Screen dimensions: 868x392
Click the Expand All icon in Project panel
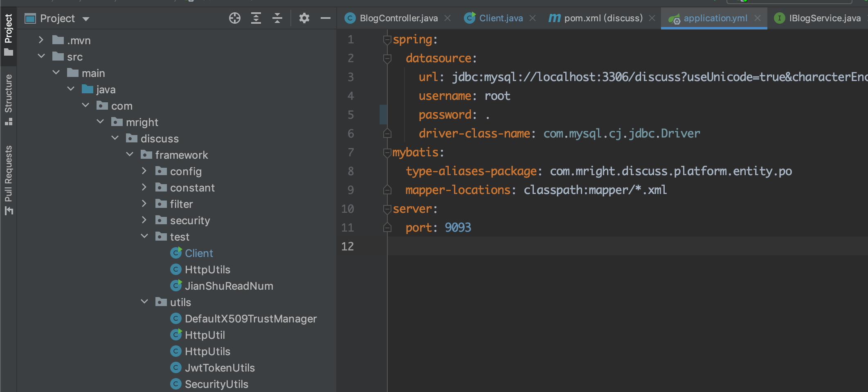click(x=256, y=18)
